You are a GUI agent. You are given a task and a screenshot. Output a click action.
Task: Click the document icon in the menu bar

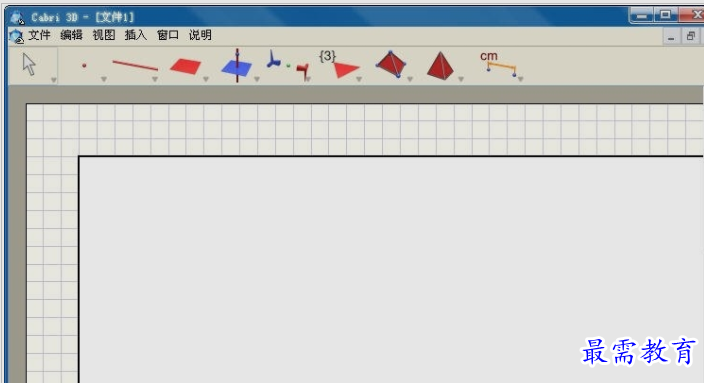coord(17,36)
